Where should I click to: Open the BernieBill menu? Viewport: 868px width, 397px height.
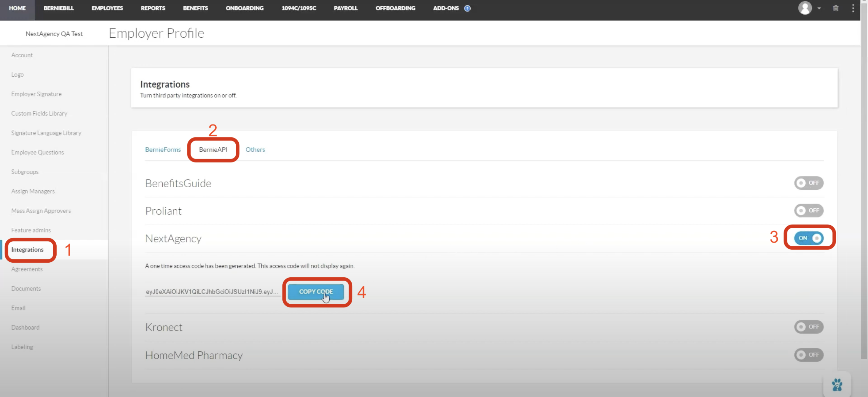pyautogui.click(x=59, y=8)
